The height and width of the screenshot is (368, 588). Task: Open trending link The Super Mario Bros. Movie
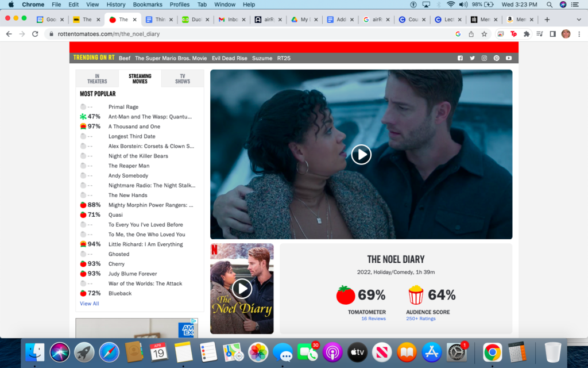171,58
